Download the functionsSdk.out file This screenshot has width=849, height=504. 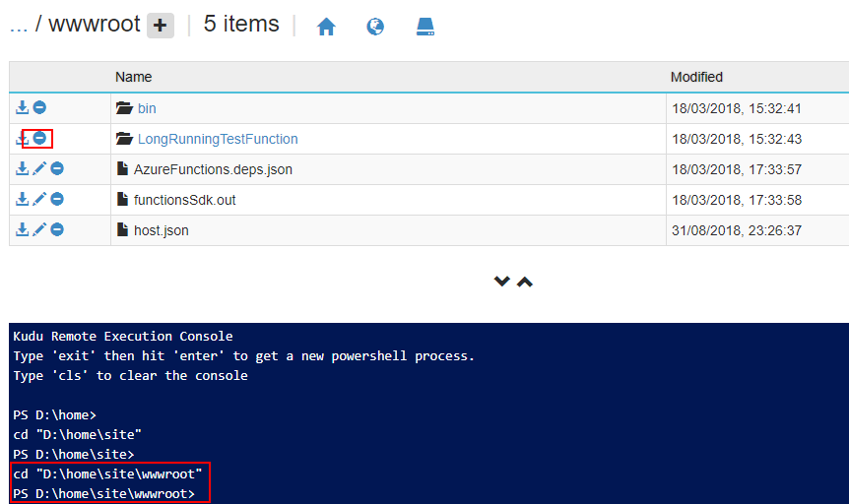point(22,200)
